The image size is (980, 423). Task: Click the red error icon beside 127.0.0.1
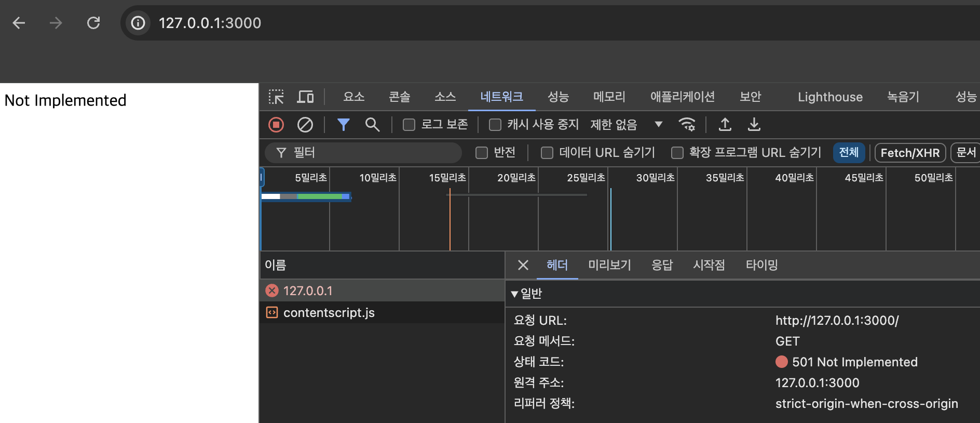point(272,290)
